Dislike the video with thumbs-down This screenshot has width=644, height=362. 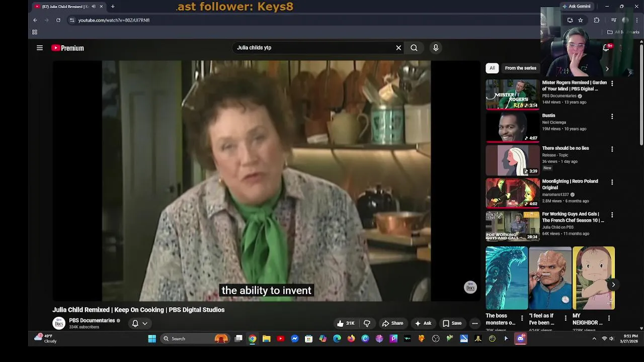[367, 323]
